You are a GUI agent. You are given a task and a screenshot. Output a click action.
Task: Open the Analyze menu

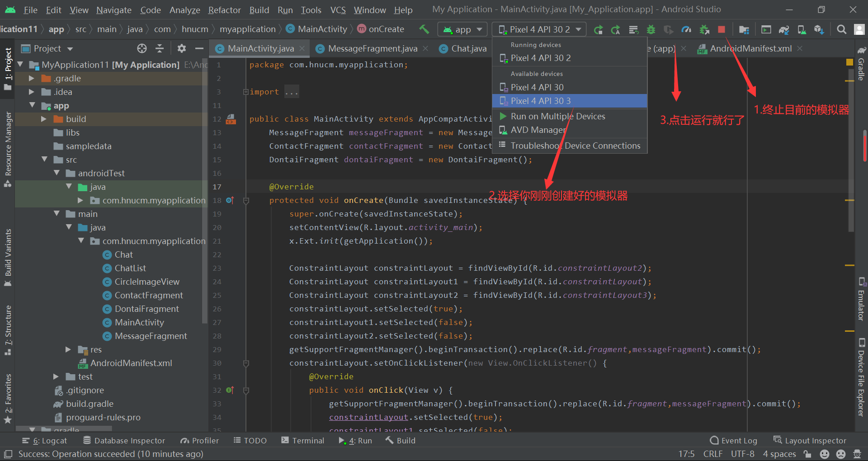click(x=184, y=9)
